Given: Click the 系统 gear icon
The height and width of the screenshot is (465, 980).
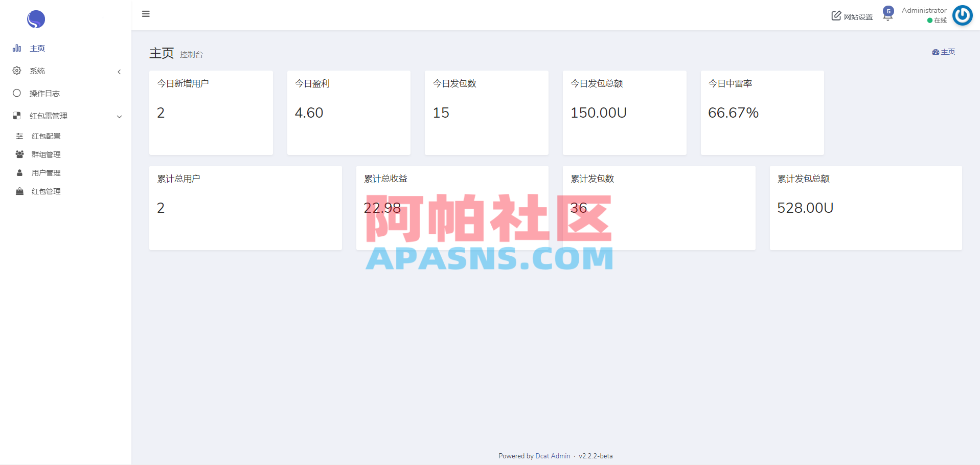Looking at the screenshot, I should pyautogui.click(x=16, y=71).
